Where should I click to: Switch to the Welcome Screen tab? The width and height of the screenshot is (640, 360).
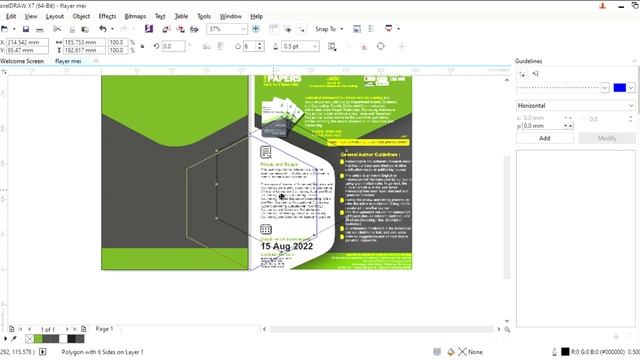22,61
